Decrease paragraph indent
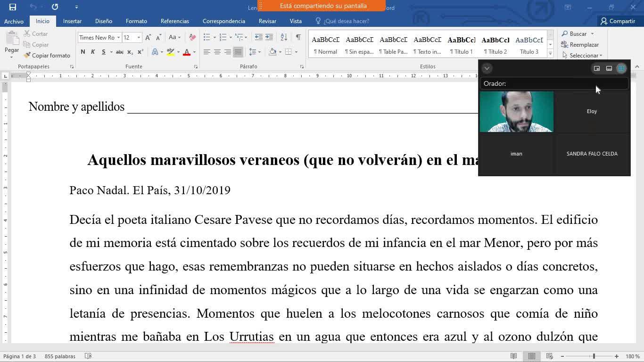The width and height of the screenshot is (644, 362). coord(259,37)
